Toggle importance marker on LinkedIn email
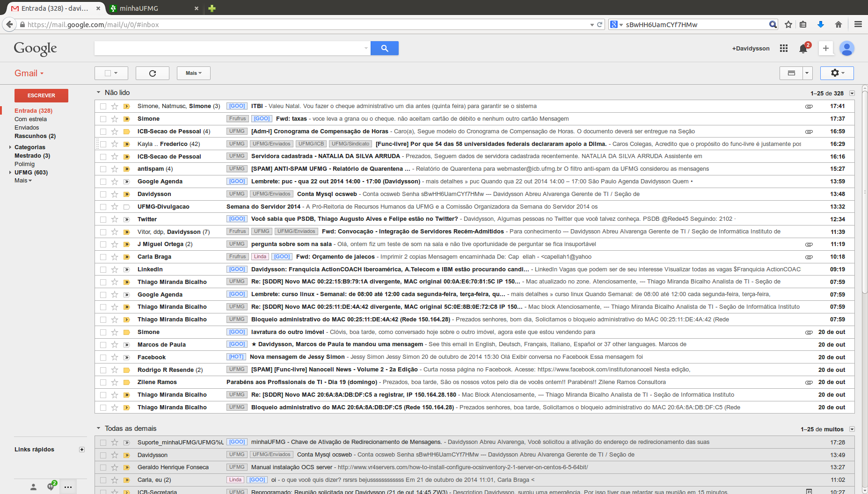Viewport: 868px width, 494px height. click(x=126, y=269)
